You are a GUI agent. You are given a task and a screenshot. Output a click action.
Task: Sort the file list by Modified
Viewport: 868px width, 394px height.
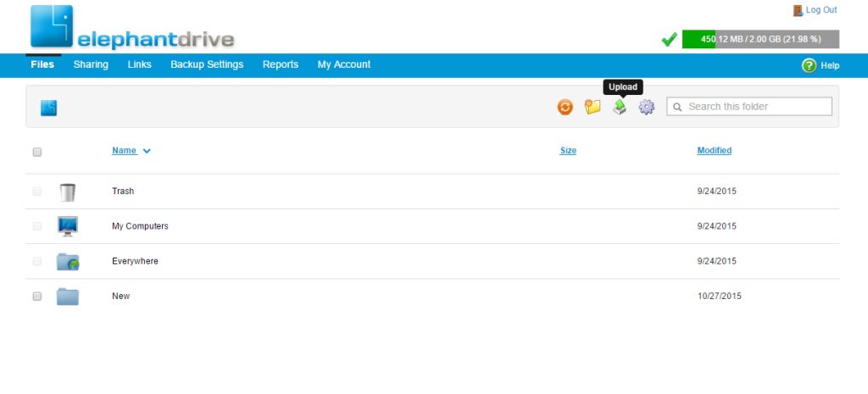714,151
